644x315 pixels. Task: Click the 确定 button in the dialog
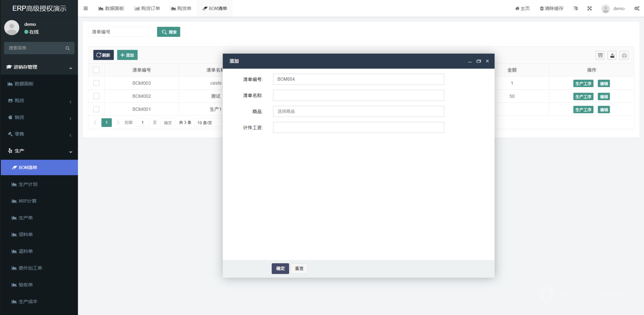click(x=280, y=268)
